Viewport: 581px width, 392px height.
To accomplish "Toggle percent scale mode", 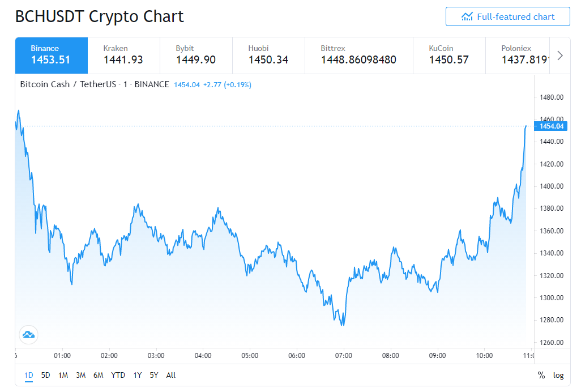I will tap(541, 376).
